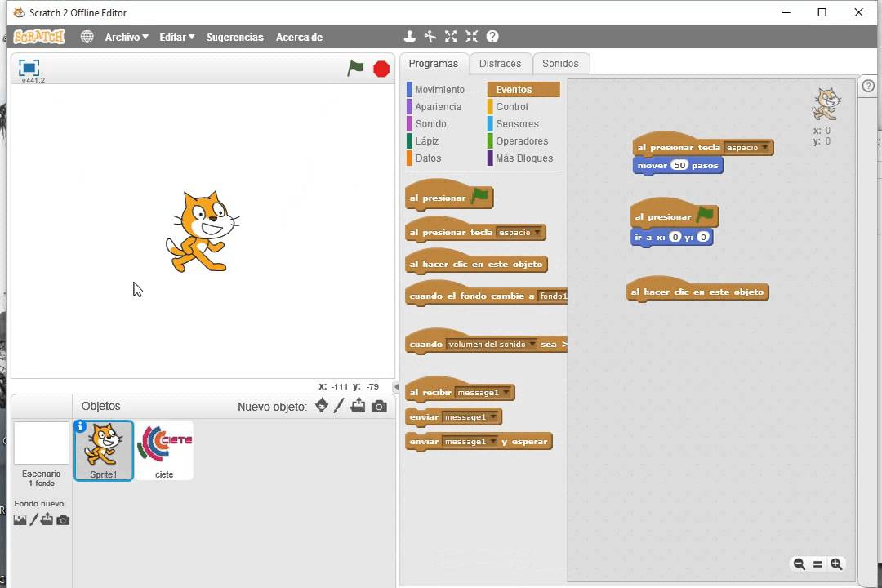Click 'al hacer clic en este objeto' palette block
882x588 pixels.
(x=476, y=264)
